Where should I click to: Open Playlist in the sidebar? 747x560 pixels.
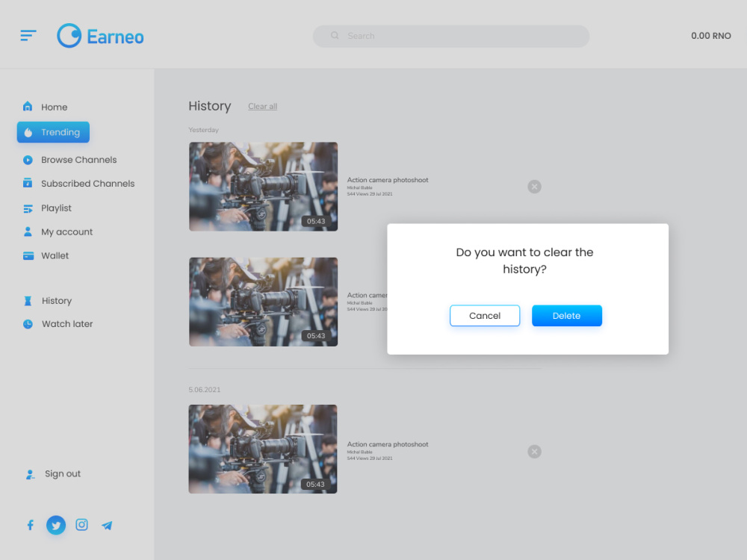56,208
